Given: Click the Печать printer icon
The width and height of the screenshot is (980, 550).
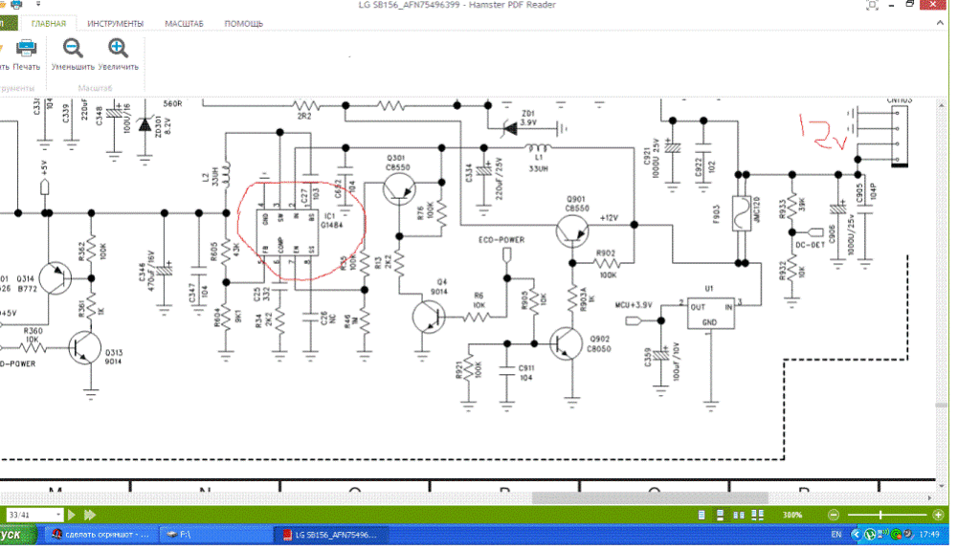Looking at the screenshot, I should 26,49.
